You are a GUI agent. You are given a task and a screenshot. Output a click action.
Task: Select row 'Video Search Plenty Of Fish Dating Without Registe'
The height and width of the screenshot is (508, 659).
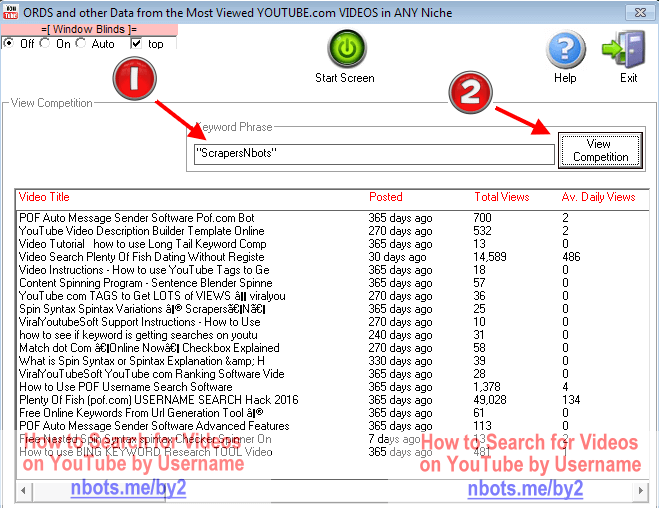pos(332,257)
